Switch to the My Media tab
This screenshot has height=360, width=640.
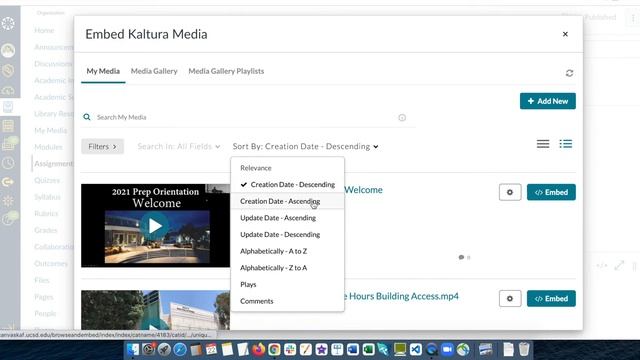(x=103, y=71)
